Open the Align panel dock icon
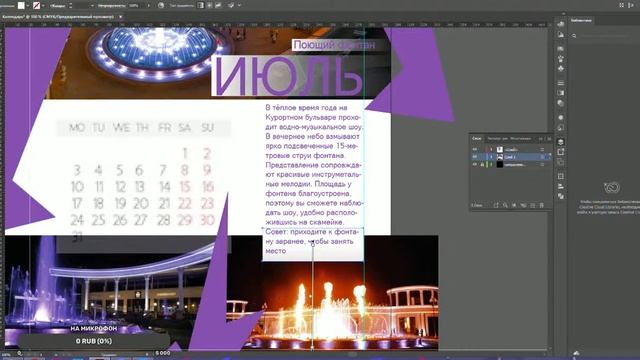Screen dimensions: 640x360 coord(561,186)
